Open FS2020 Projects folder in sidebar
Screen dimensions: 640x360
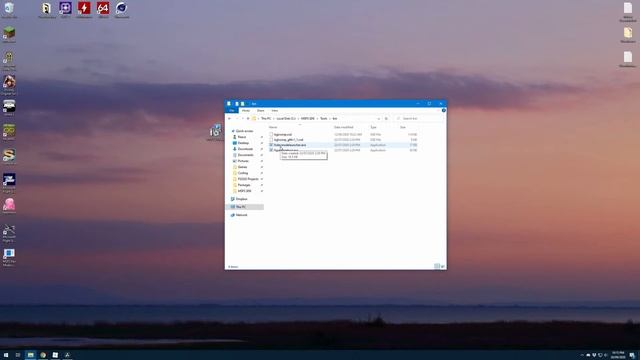pyautogui.click(x=248, y=179)
